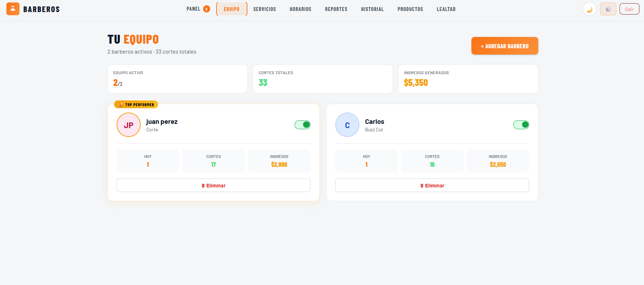Click Agregar Barbero button
644x285 pixels.
pos(505,46)
